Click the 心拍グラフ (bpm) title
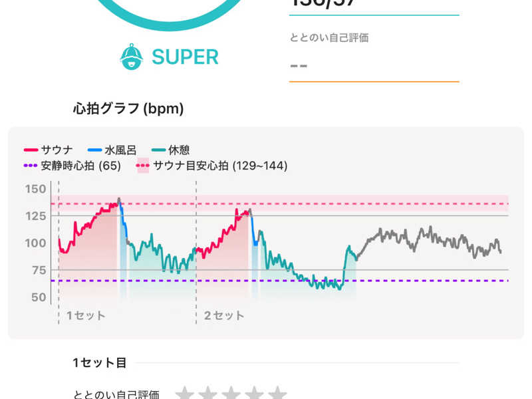532x399 pixels. tap(128, 108)
